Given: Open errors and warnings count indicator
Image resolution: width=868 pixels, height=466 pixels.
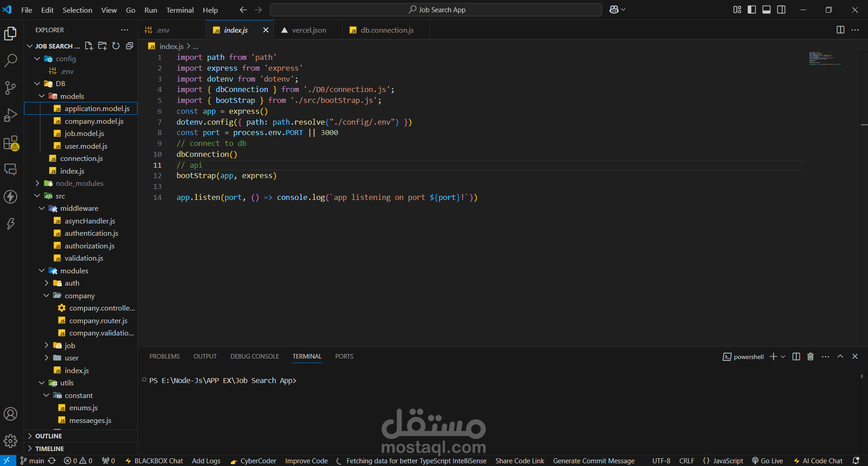Looking at the screenshot, I should tap(78, 461).
